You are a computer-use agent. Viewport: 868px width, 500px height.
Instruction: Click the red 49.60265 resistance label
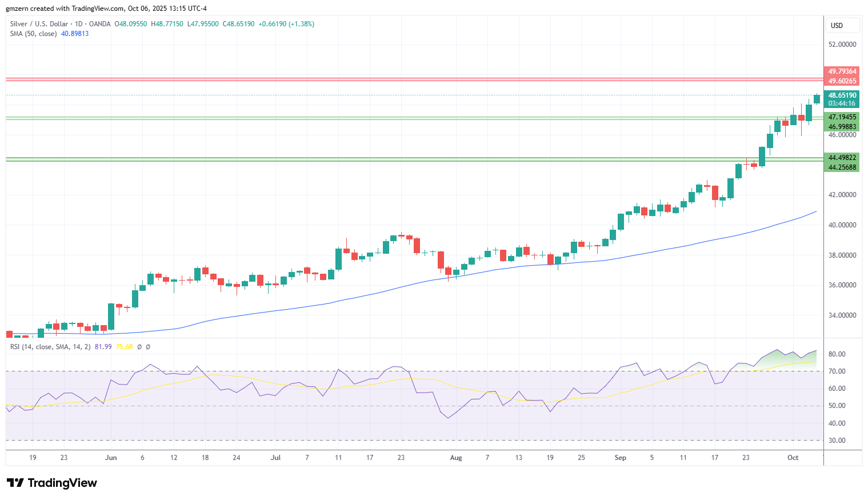point(842,81)
